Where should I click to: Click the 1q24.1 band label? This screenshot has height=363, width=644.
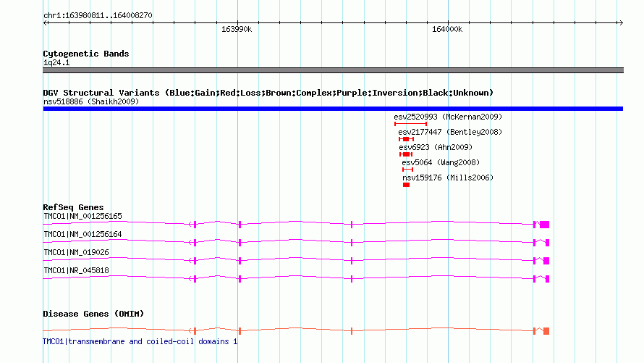[56, 62]
